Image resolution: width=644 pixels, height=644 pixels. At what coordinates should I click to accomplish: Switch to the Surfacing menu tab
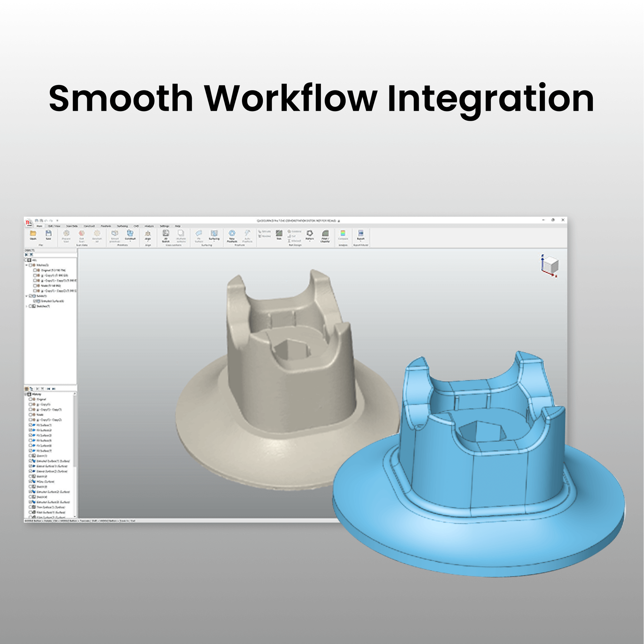tap(122, 226)
